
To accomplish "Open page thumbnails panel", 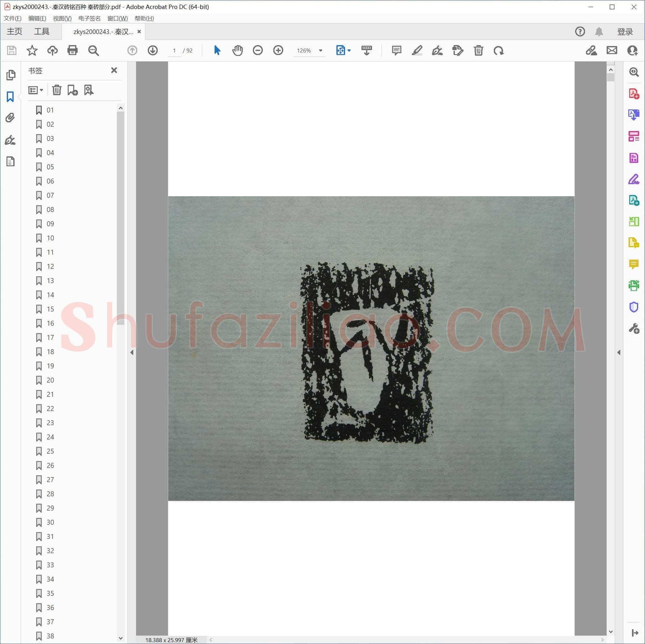I will tap(11, 75).
